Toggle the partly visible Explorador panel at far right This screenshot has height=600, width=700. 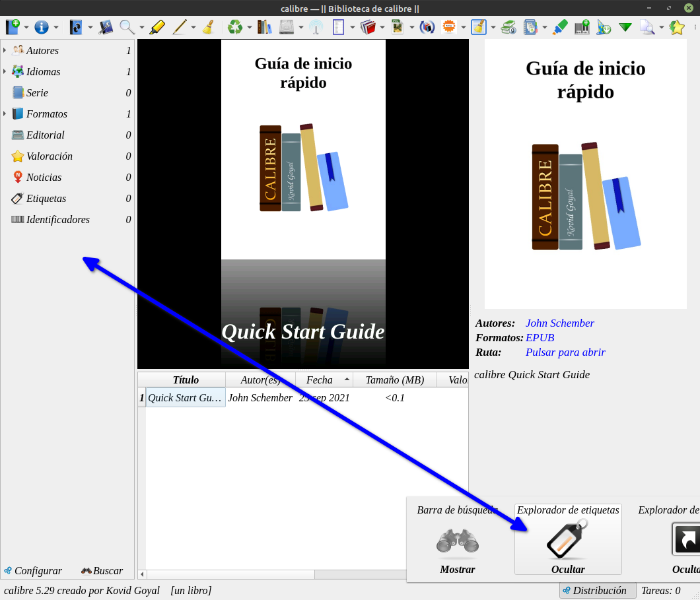[668, 539]
